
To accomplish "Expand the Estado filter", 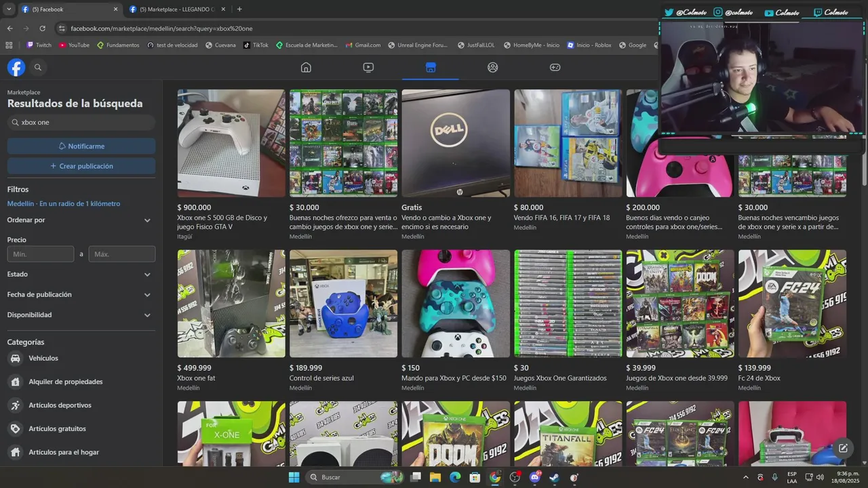I will [81, 274].
